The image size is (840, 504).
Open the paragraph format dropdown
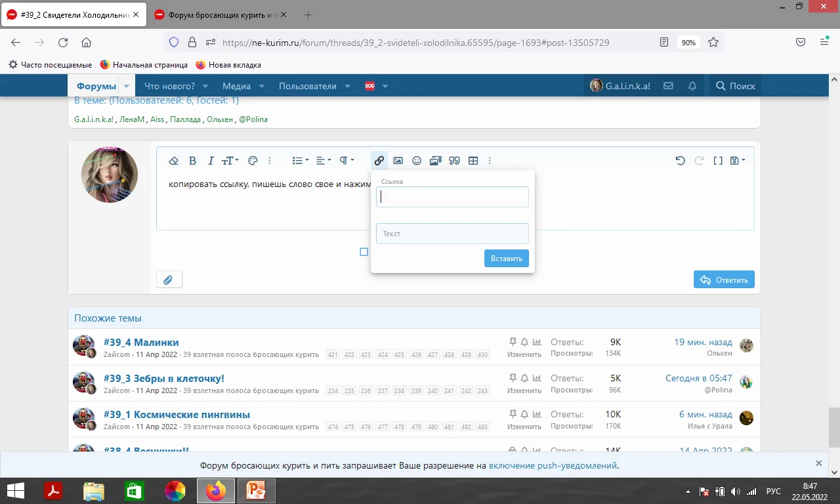(x=346, y=161)
